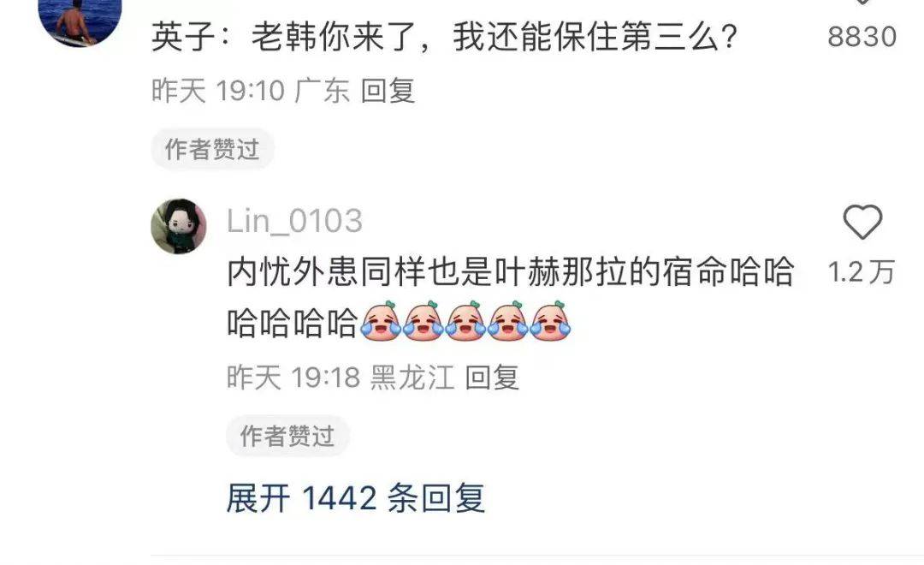Click the 黑龙江 location label
The height and width of the screenshot is (565, 924).
click(x=412, y=378)
